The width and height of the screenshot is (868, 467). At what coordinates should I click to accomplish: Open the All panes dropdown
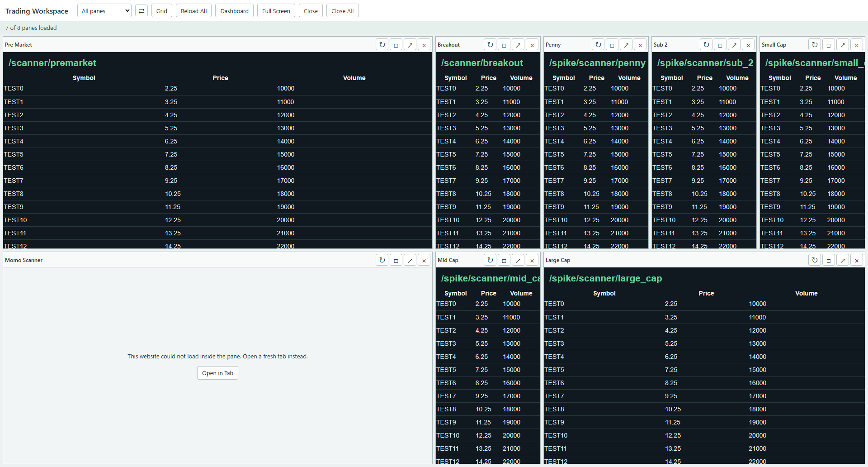[104, 11]
